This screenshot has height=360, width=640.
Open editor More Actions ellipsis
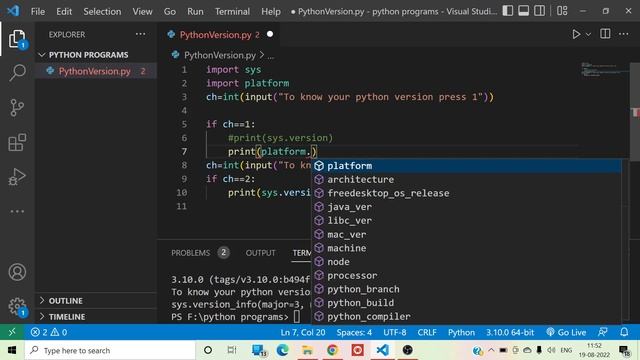point(624,34)
